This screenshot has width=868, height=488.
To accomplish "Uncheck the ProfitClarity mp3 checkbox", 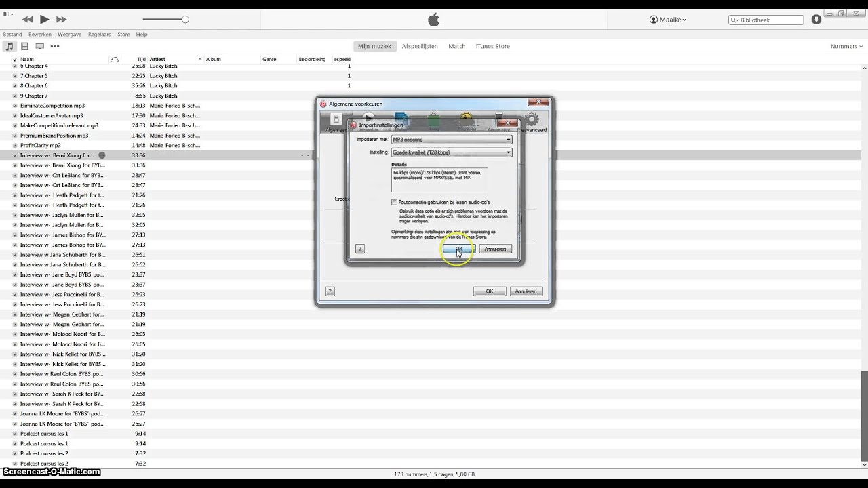I will click(x=15, y=146).
